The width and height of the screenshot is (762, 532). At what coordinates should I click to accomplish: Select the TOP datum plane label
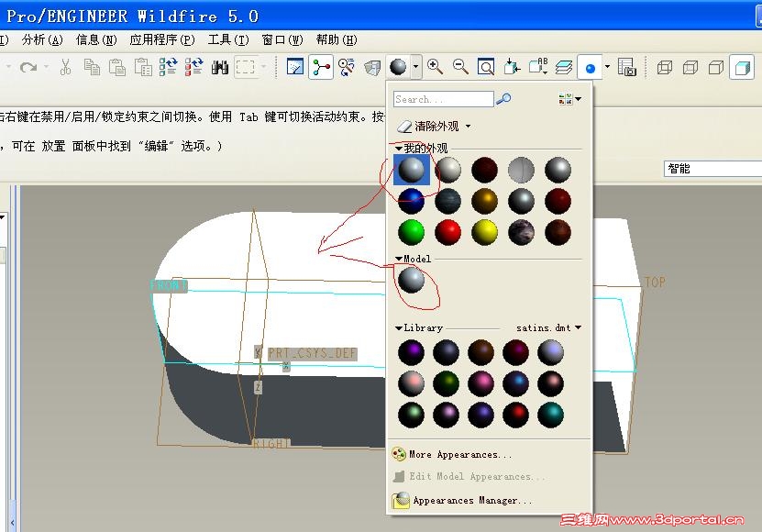point(655,282)
